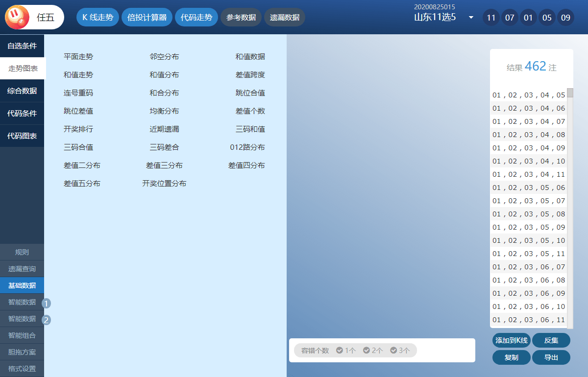The image size is (588, 377).
Task: Open 遗漏查询 in the lower sidebar
Action: tap(22, 269)
